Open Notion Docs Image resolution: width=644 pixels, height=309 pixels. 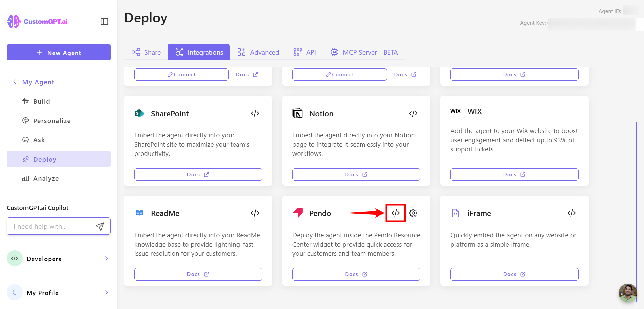[x=356, y=174]
